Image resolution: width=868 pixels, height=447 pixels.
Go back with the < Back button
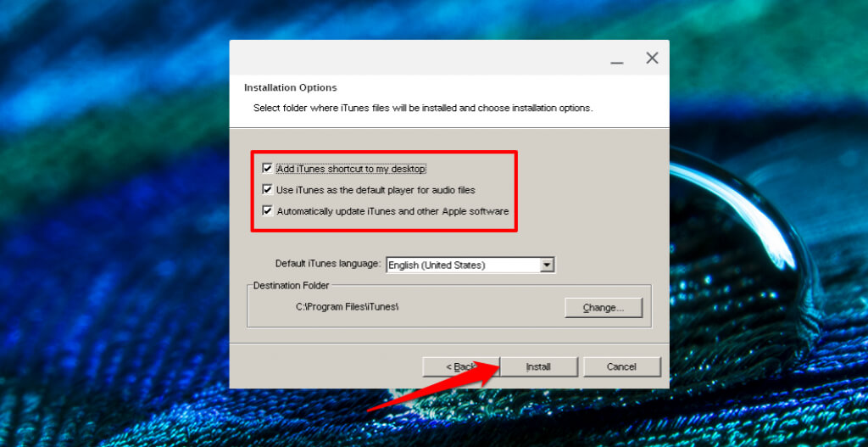(x=461, y=366)
